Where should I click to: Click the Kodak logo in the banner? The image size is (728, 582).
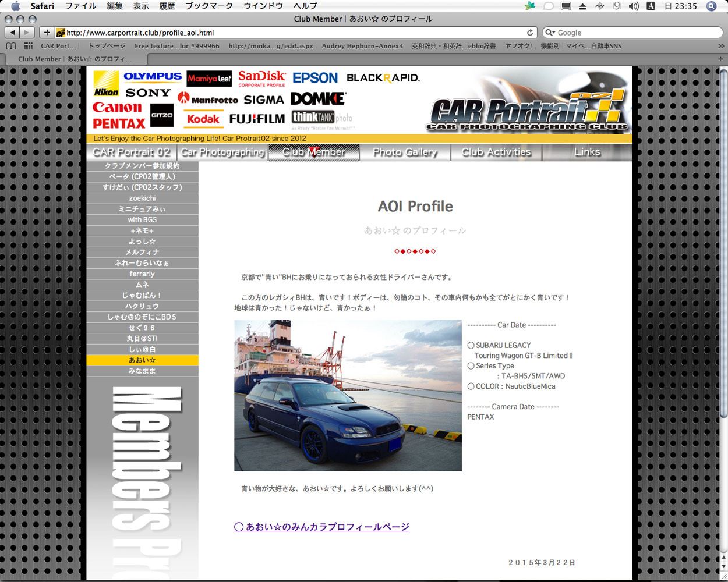[203, 119]
